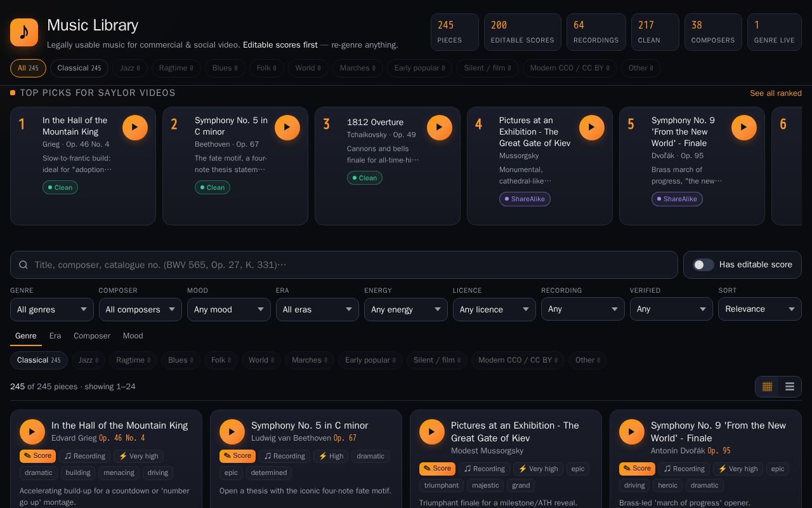The image size is (812, 508).
Task: Play top pick Pictures at an Exhibition
Action: tap(592, 127)
